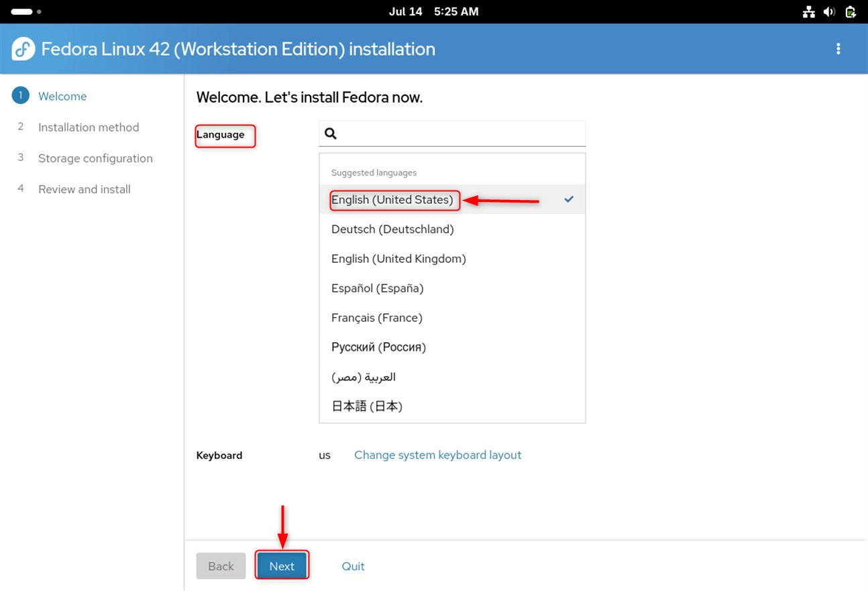Focus the language search field
The image size is (868, 591).
452,133
